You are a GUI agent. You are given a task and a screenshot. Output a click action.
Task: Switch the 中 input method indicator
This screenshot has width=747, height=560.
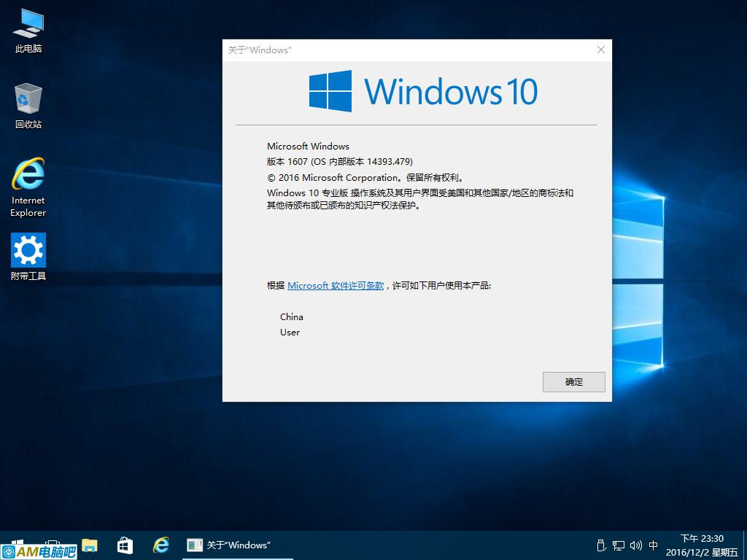coord(653,545)
